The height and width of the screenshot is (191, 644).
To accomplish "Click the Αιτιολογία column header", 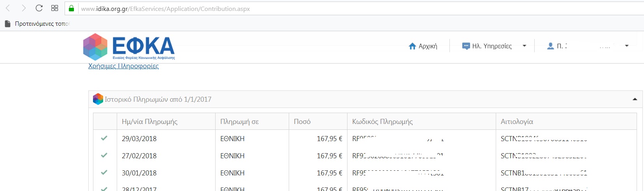I will [x=517, y=122].
